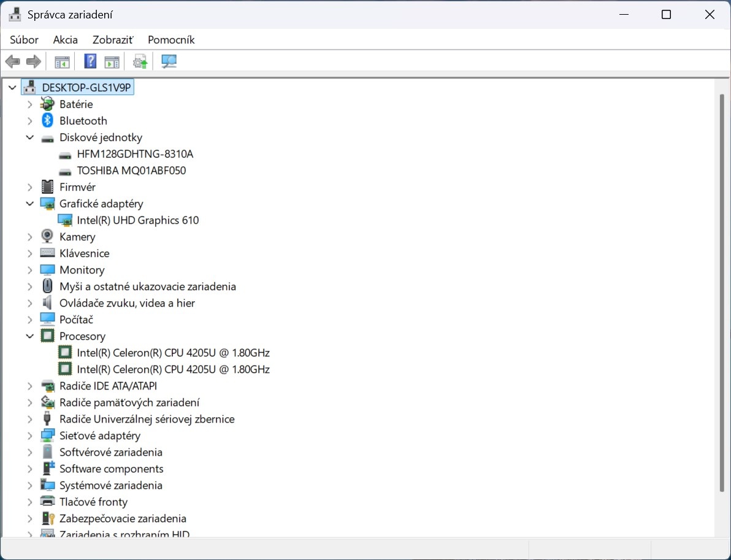Collapse the Procesory category

[x=29, y=336]
